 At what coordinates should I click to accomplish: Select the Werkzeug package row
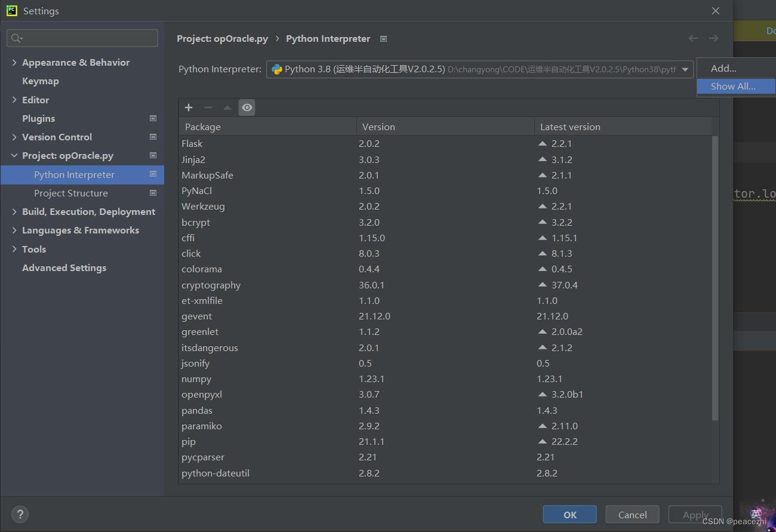pos(445,206)
